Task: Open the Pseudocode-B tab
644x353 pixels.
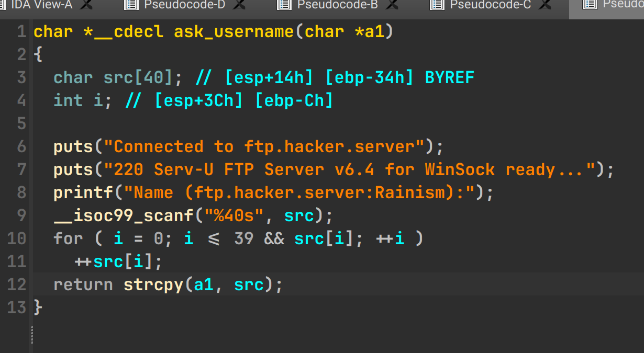Action: (337, 5)
